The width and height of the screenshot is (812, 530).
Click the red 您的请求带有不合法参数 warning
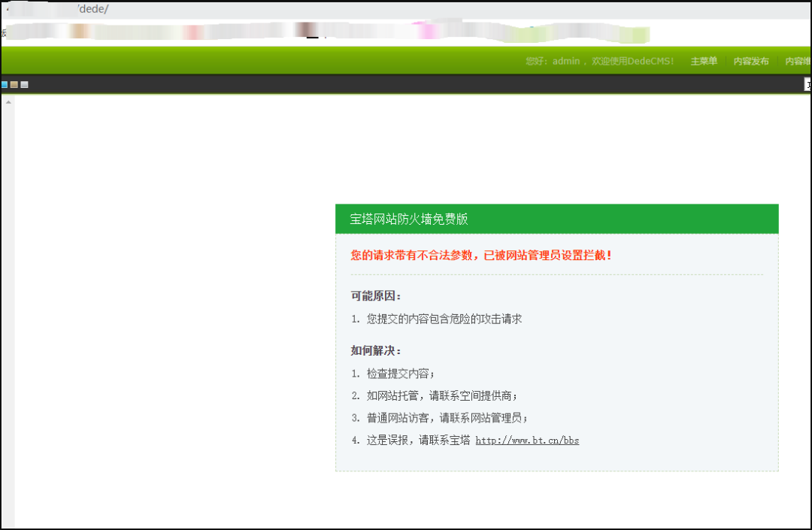click(481, 255)
